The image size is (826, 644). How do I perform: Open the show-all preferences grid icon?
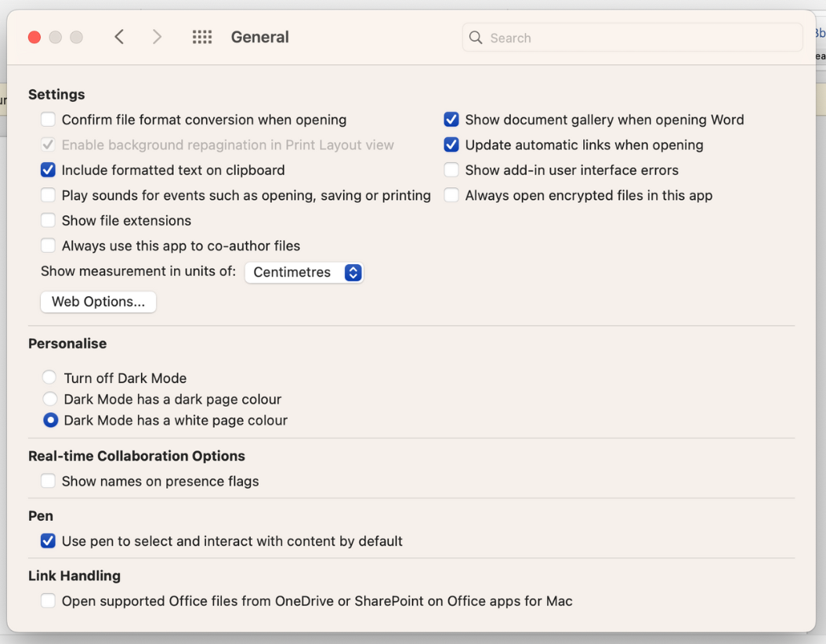(201, 36)
